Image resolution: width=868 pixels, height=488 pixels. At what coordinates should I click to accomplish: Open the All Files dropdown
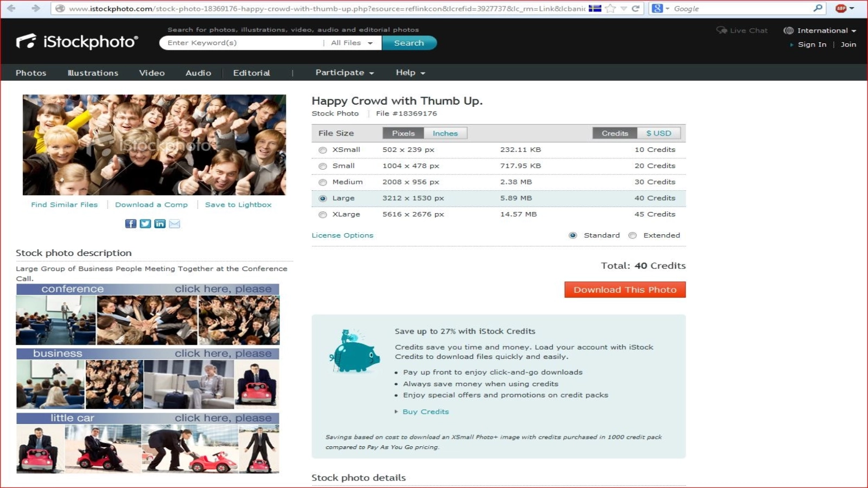tap(352, 43)
